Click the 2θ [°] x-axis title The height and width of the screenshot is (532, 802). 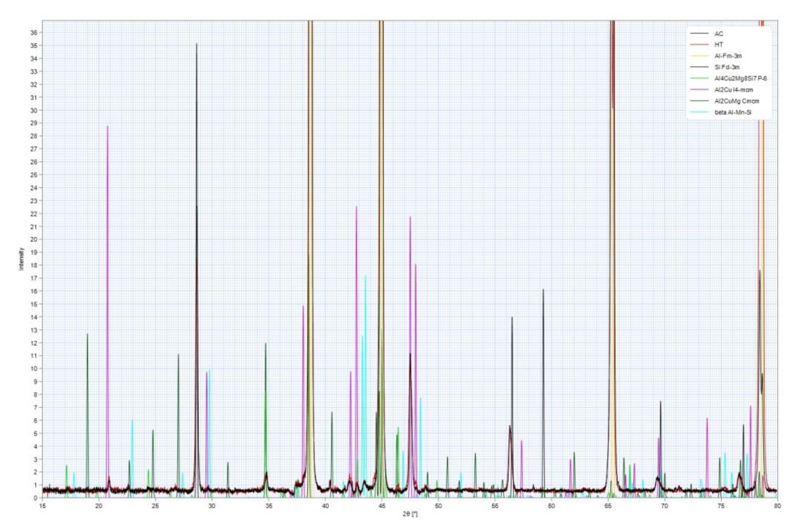click(410, 514)
